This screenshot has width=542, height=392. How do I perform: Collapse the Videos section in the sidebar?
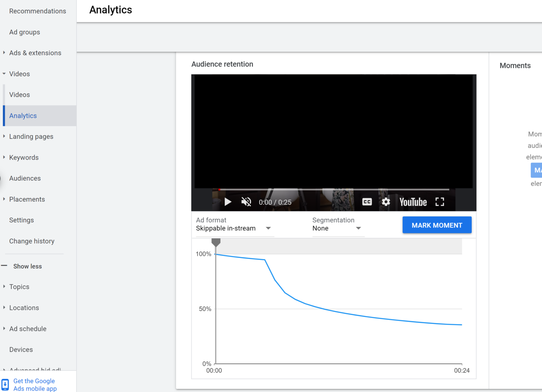pyautogui.click(x=4, y=74)
